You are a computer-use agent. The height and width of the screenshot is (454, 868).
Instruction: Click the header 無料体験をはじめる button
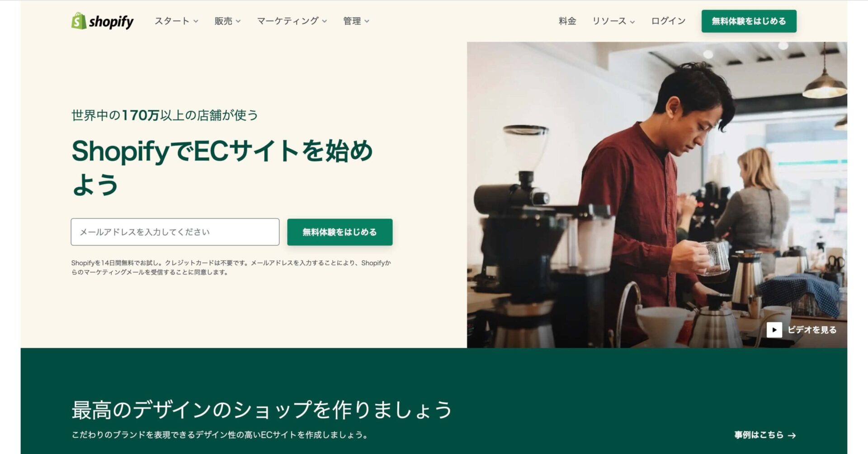(x=749, y=21)
